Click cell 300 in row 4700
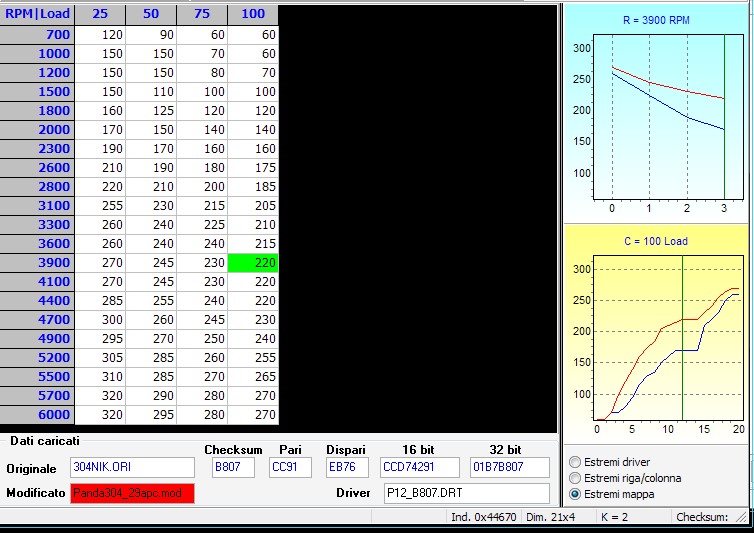This screenshot has height=533, width=754. coord(100,320)
